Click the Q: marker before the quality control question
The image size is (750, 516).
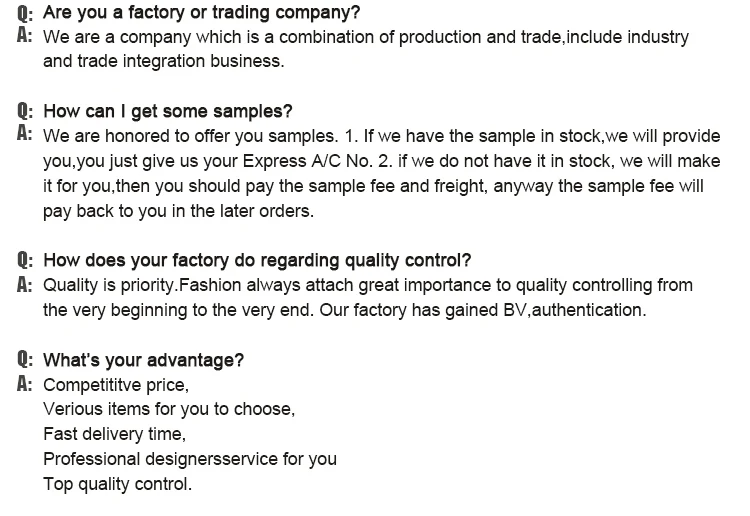[x=26, y=260]
